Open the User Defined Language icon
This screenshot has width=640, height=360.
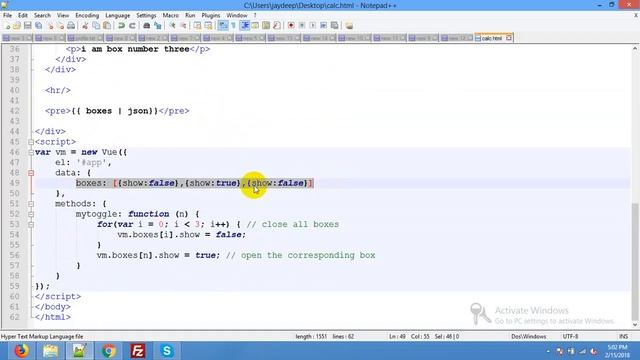255,26
